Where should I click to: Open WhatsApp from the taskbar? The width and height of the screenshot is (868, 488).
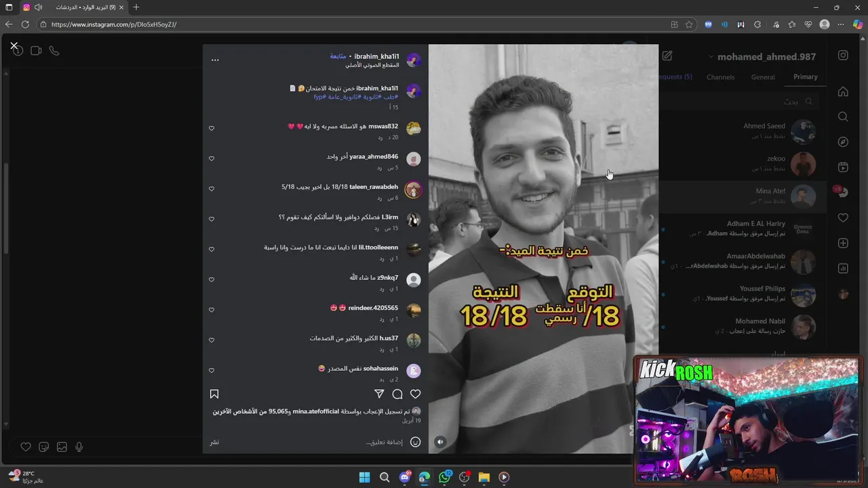[444, 477]
